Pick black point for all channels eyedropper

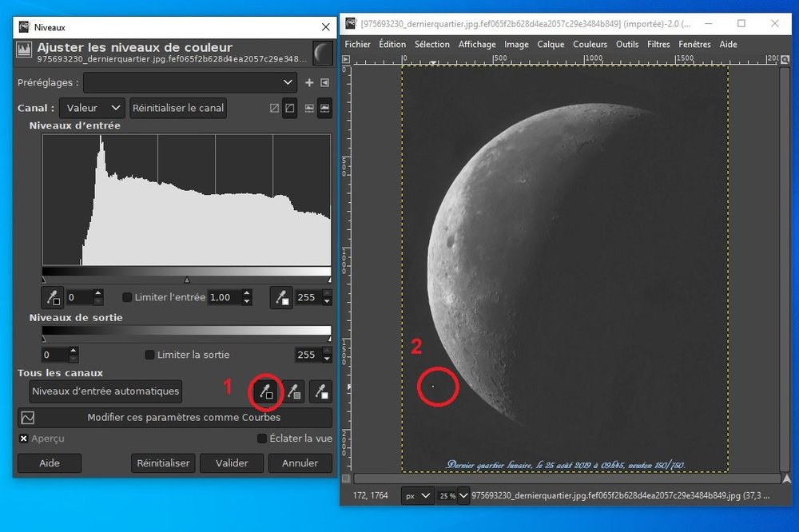[266, 391]
